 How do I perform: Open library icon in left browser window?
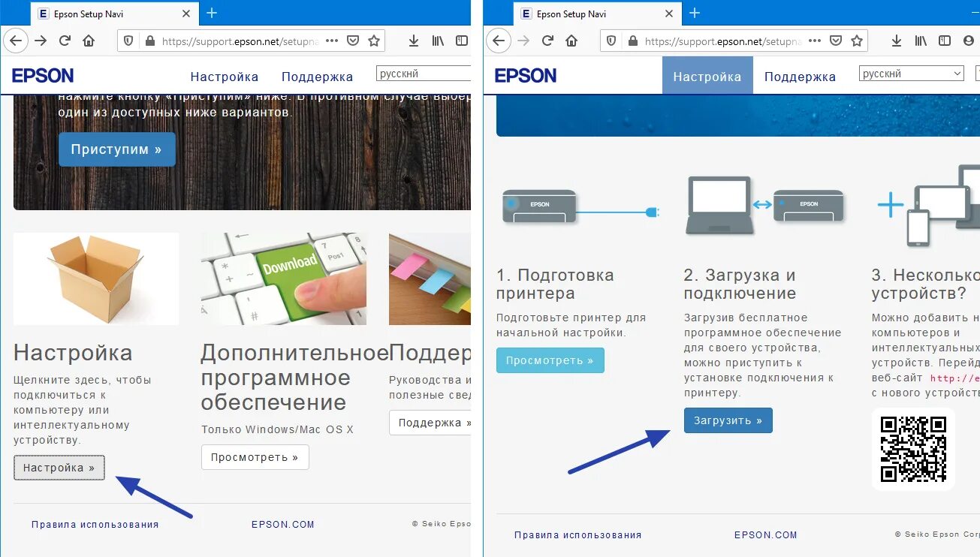(438, 41)
